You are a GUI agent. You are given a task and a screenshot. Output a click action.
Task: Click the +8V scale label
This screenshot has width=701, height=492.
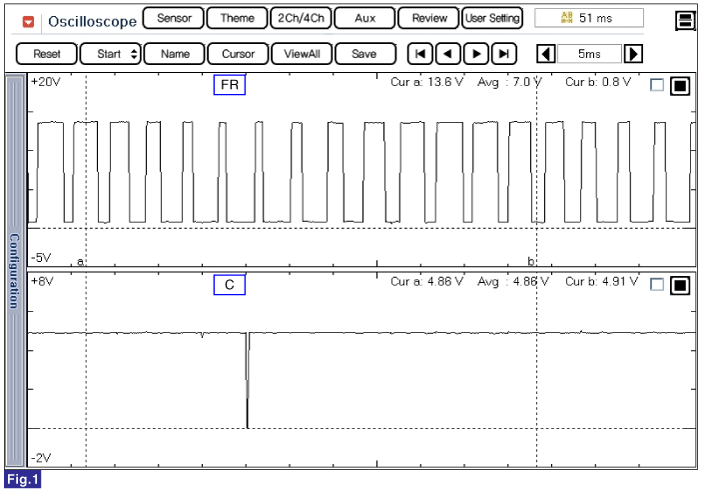click(42, 281)
